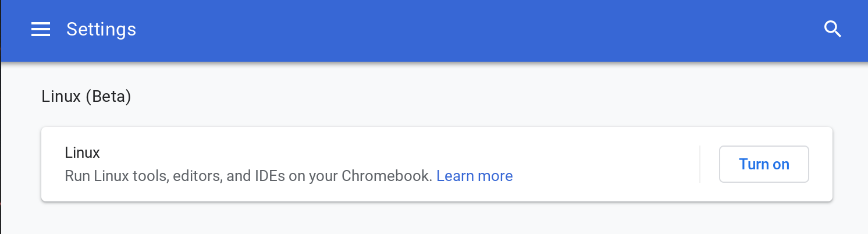Viewport: 868px width, 234px height.
Task: Click the Linux row label
Action: [82, 153]
